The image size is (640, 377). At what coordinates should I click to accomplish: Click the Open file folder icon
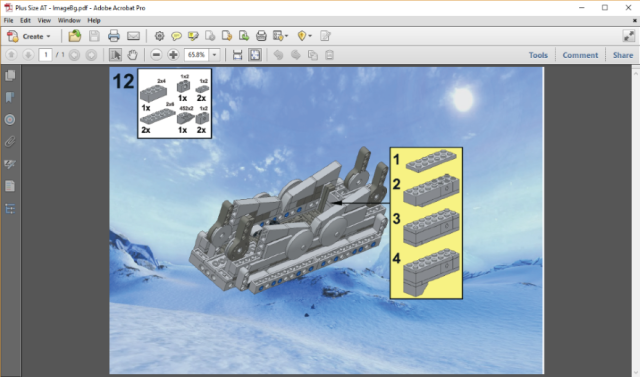pos(75,36)
